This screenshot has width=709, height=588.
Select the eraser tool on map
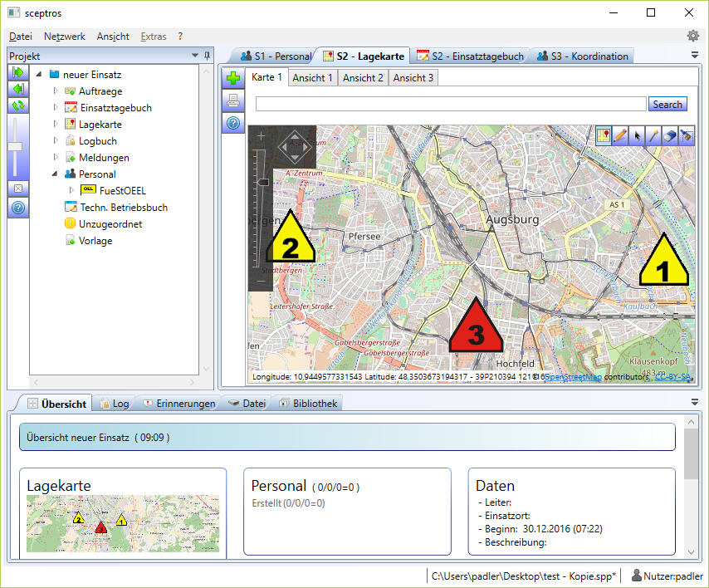click(x=670, y=135)
